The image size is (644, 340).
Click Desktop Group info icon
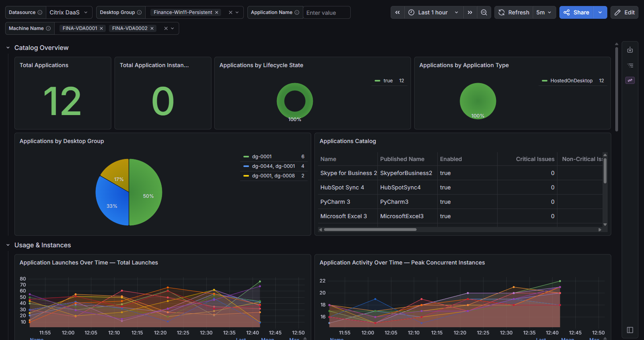coord(139,12)
